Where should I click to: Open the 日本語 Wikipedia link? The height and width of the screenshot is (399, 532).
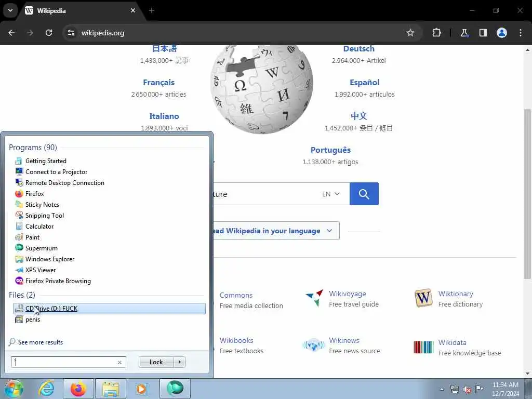[x=164, y=48]
